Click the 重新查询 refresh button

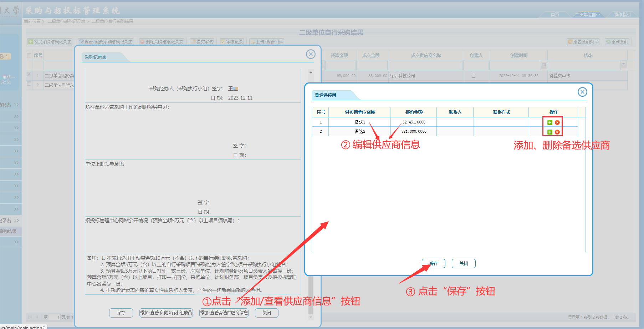617,42
